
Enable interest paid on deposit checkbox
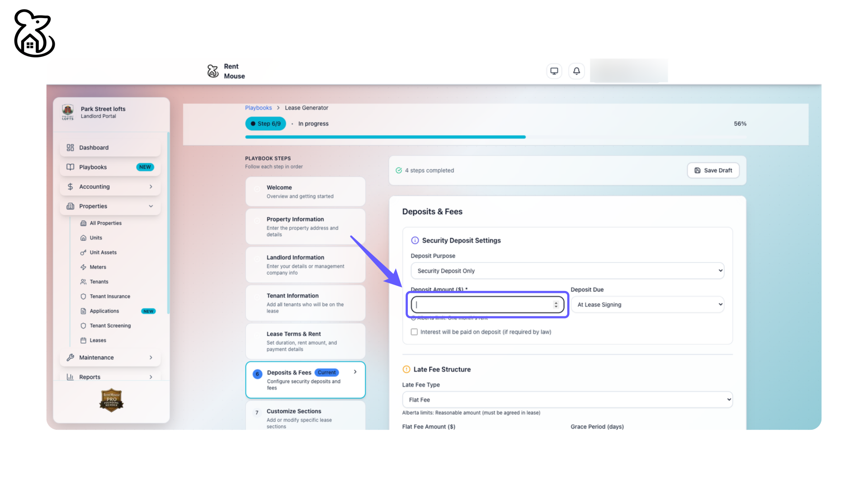click(414, 332)
